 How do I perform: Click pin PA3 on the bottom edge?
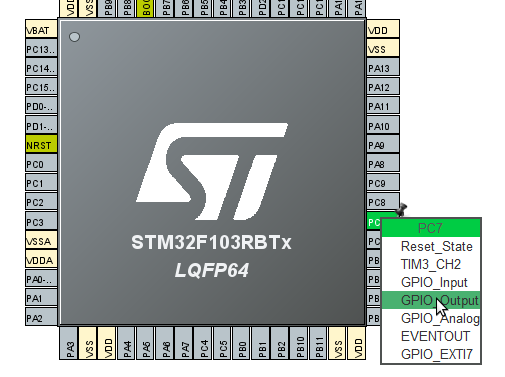click(69, 343)
